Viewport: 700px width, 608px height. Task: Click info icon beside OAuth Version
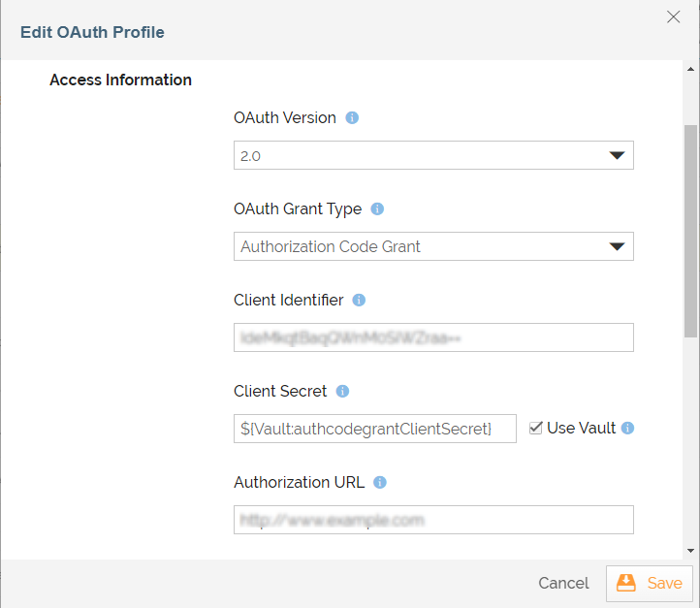(x=352, y=118)
